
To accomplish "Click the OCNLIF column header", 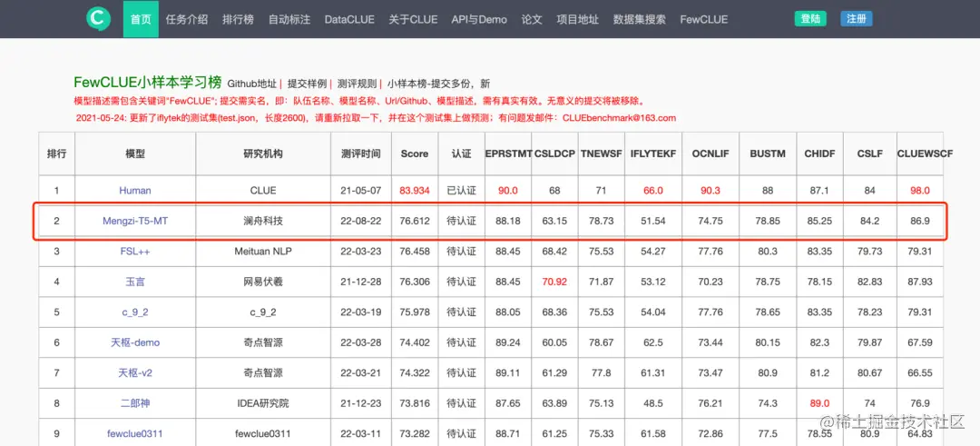I will [x=710, y=154].
